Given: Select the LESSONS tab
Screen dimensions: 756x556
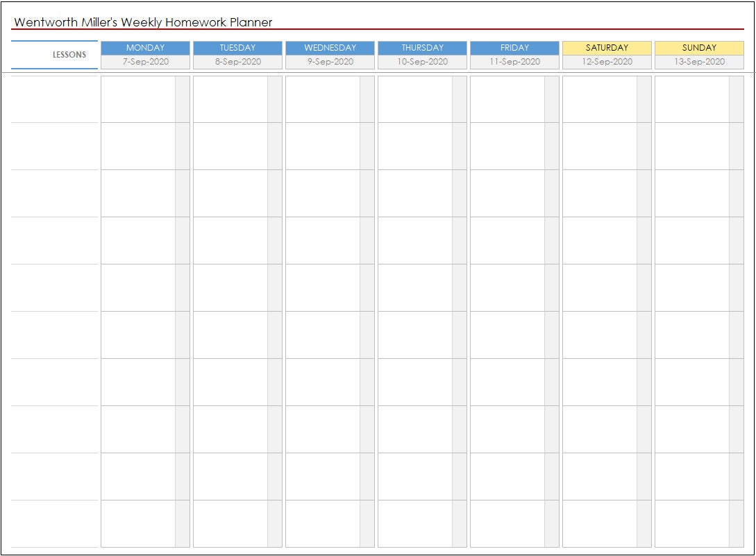Looking at the screenshot, I should 71,54.
